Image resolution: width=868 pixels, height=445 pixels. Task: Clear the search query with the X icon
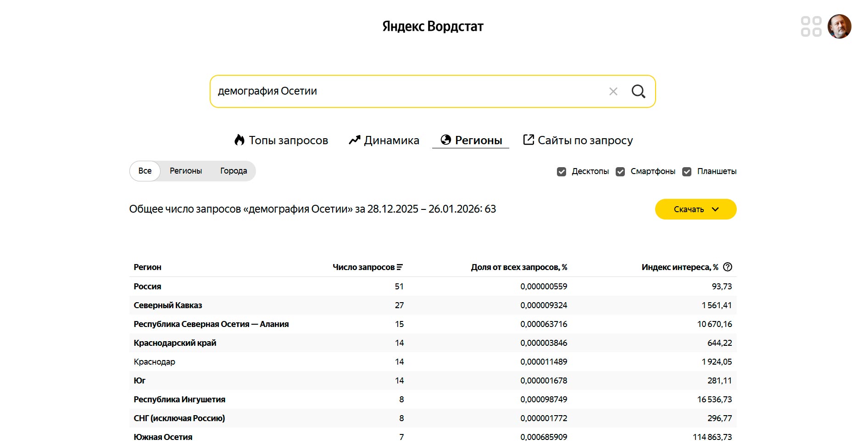[x=613, y=91]
